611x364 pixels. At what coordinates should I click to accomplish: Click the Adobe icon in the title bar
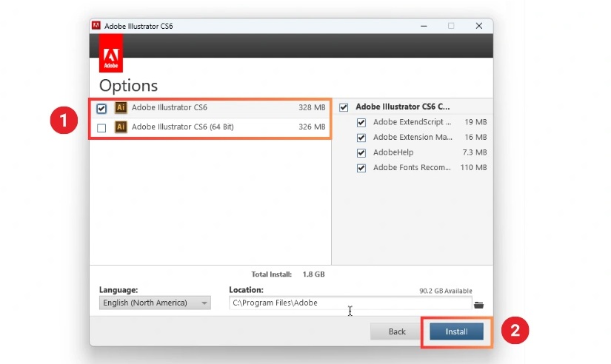[x=96, y=26]
